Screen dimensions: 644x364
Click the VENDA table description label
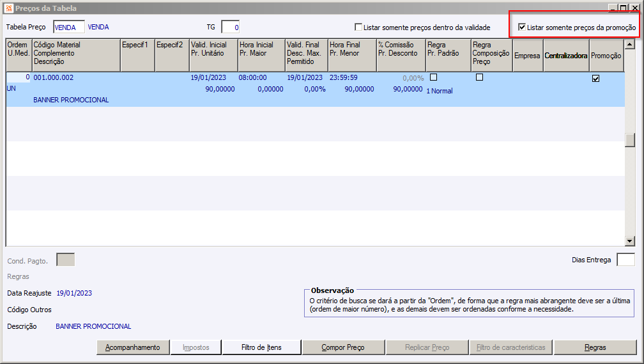tap(98, 27)
